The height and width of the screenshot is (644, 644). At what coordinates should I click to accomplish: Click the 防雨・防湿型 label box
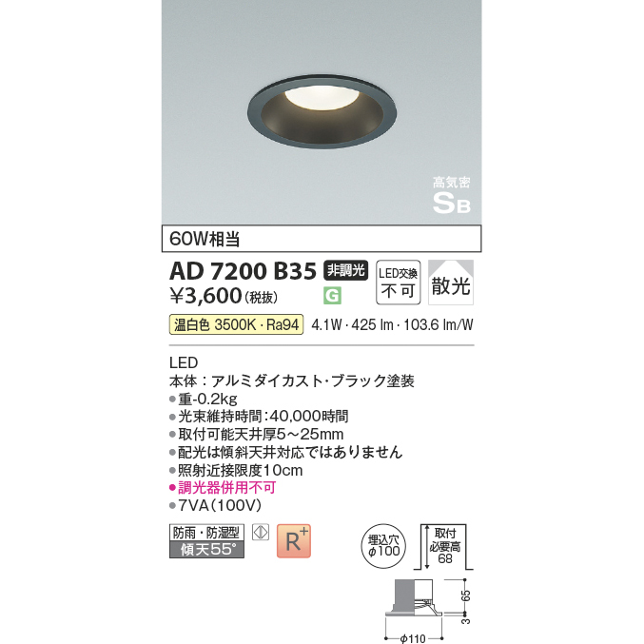click(206, 533)
